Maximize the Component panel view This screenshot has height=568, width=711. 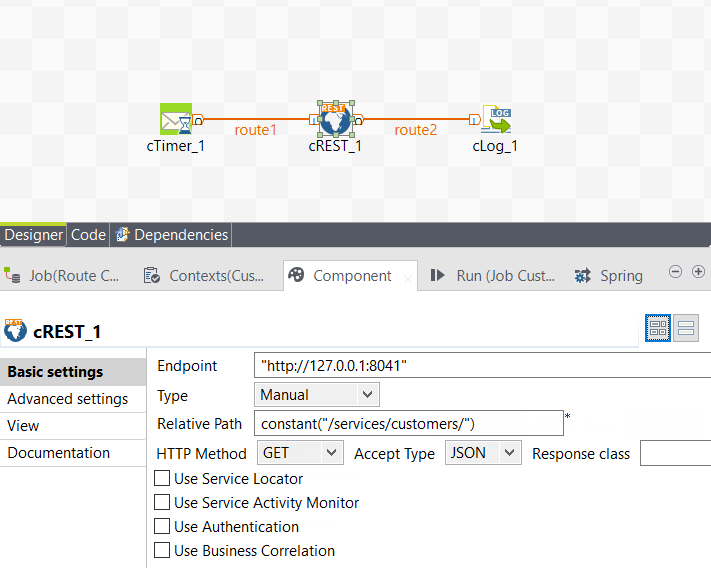click(698, 272)
